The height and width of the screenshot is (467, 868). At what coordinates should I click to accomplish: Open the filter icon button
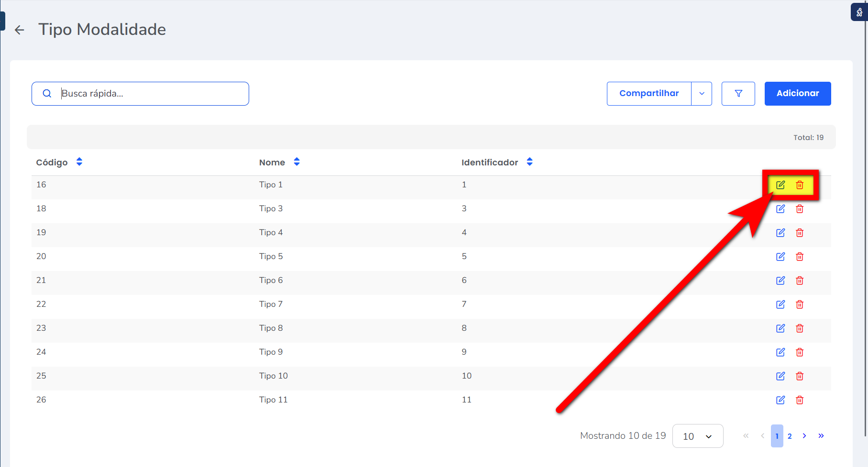(738, 94)
